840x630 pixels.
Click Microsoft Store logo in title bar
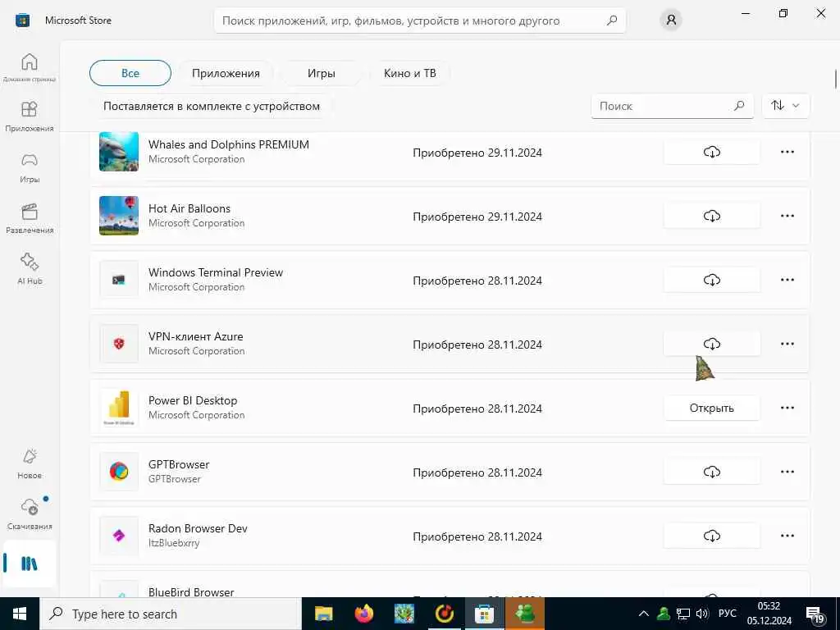[22, 21]
